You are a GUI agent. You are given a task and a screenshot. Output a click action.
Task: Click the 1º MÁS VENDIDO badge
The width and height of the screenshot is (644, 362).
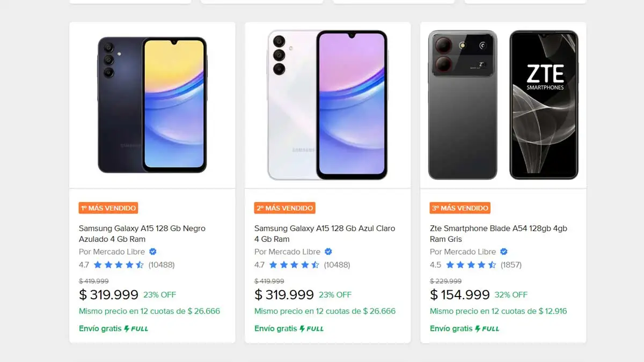point(107,208)
